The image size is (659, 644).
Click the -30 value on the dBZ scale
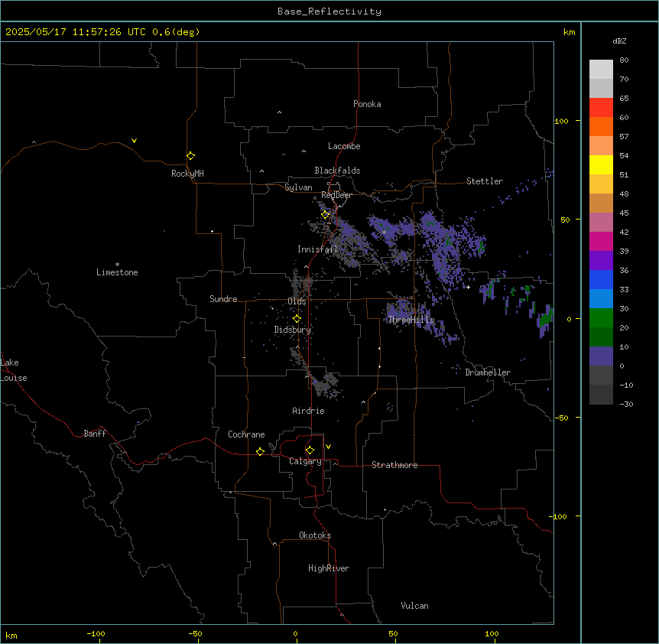click(626, 404)
